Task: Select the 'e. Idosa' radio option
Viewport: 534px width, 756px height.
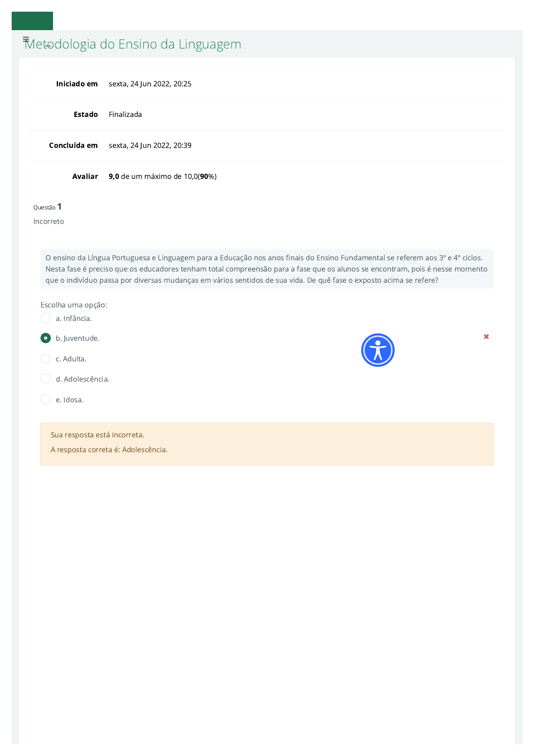Action: click(46, 400)
